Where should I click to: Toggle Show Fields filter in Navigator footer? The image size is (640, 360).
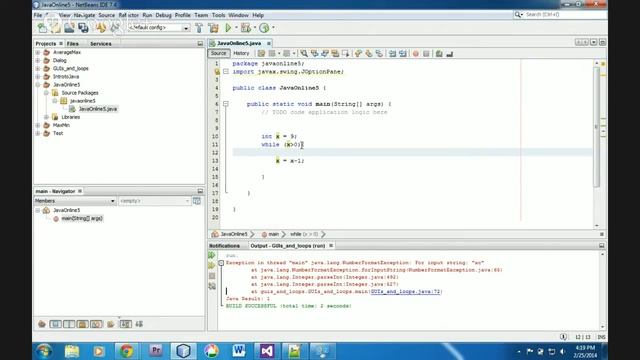(x=56, y=324)
